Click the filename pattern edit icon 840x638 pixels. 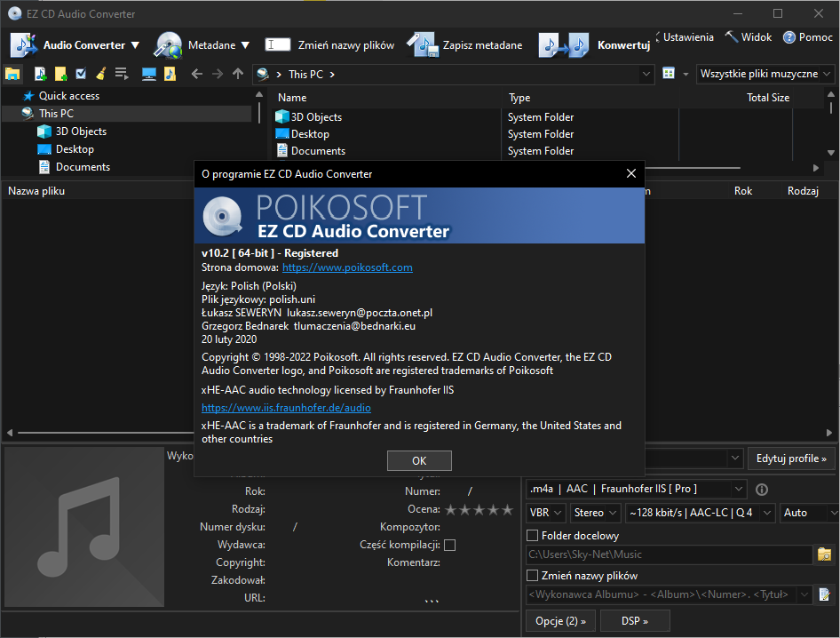click(x=825, y=594)
